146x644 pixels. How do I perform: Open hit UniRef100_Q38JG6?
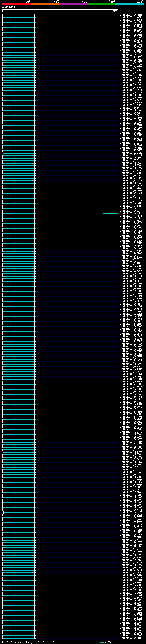coord(131,20)
